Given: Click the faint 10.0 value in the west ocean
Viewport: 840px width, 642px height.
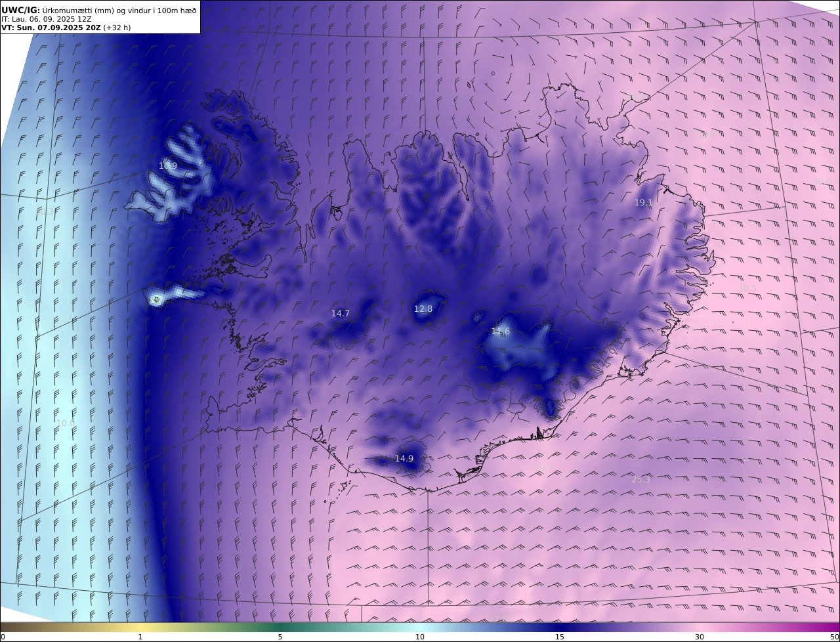Looking at the screenshot, I should point(66,423).
